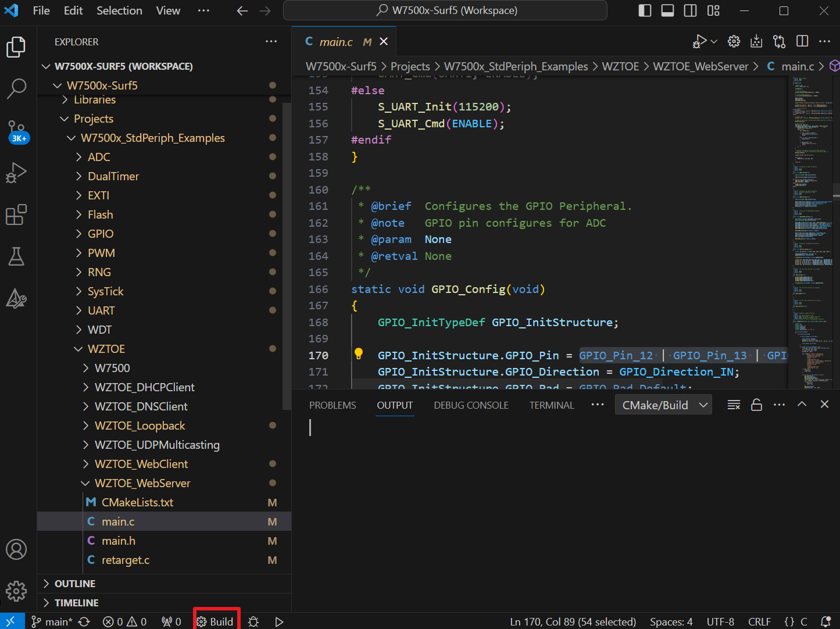
Task: Open the CMake view in activity bar
Action: pyautogui.click(x=16, y=298)
